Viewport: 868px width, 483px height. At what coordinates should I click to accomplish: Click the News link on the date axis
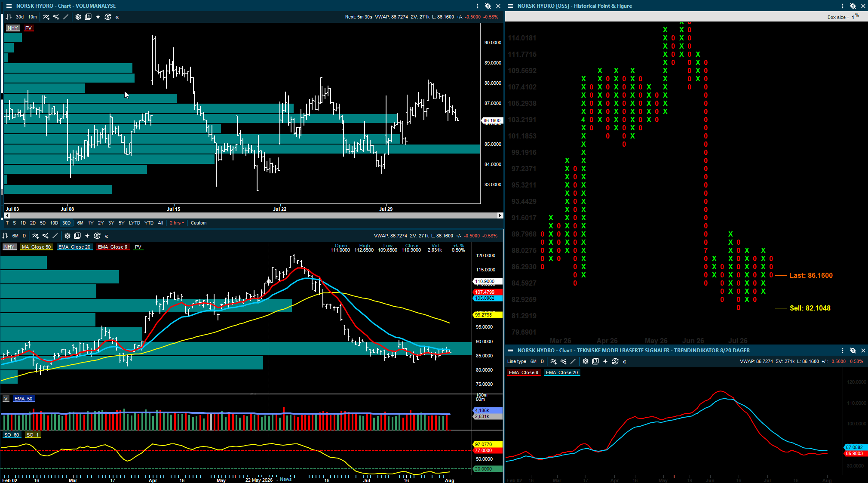285,479
